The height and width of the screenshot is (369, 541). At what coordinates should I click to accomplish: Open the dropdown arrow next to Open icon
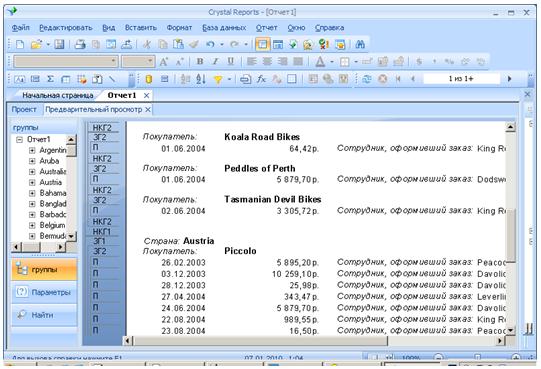[48, 45]
